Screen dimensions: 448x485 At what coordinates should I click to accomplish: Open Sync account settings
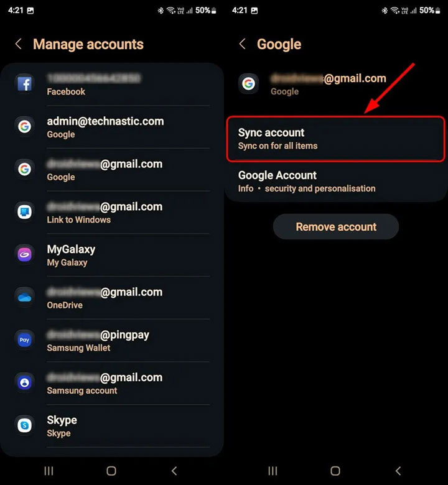point(335,139)
